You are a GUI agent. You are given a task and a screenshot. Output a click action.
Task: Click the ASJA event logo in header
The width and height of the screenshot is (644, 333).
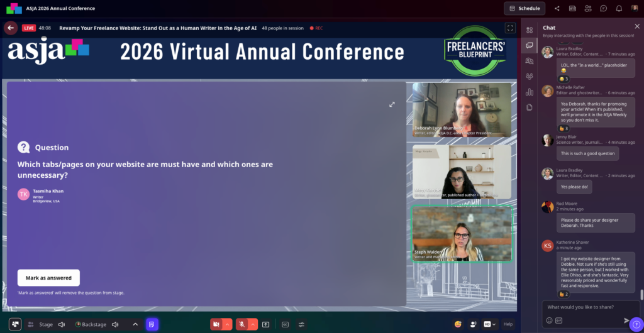click(14, 8)
